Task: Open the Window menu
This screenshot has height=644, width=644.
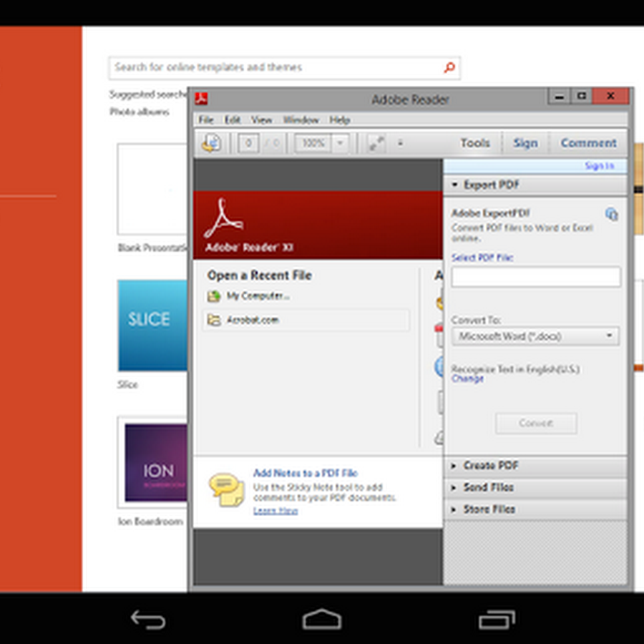Action: pyautogui.click(x=301, y=120)
